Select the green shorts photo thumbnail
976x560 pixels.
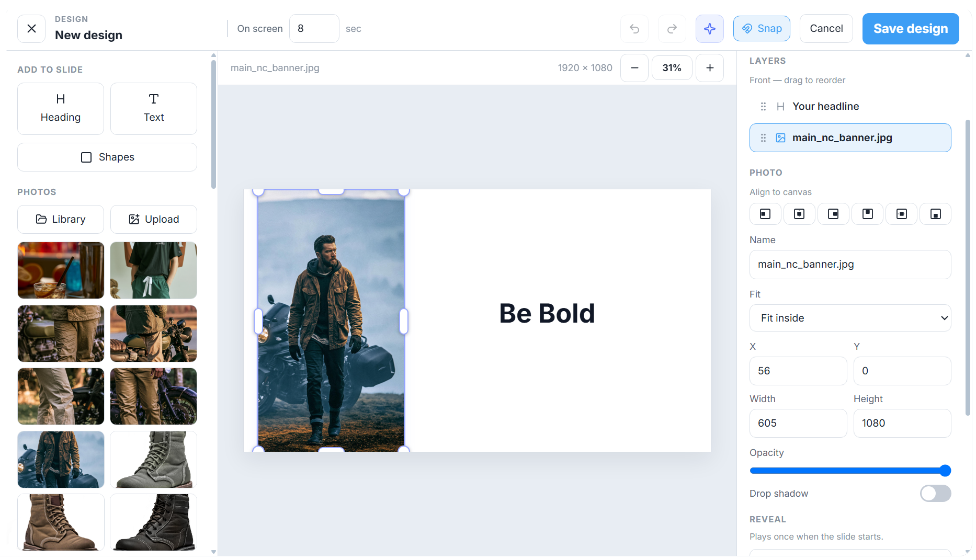pyautogui.click(x=154, y=270)
